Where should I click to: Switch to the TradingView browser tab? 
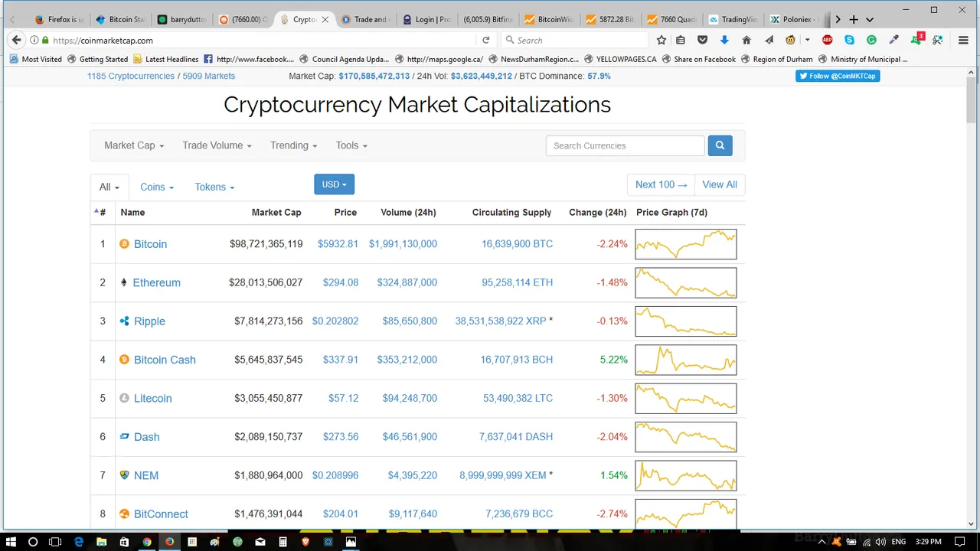(x=733, y=19)
